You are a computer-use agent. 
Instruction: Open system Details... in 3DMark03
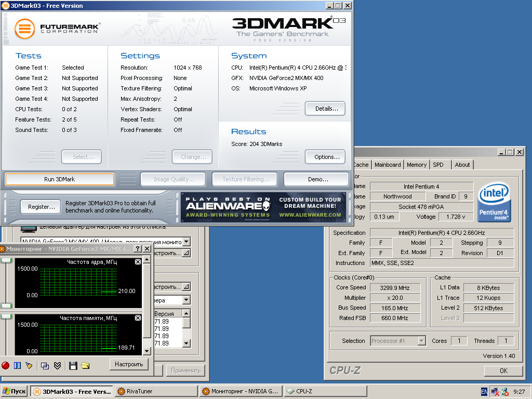(325, 109)
